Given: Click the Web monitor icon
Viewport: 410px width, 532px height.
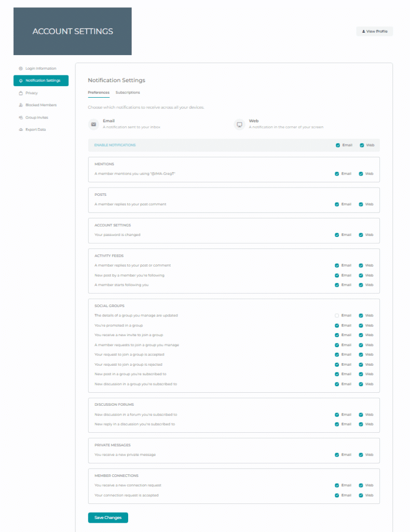Looking at the screenshot, I should pyautogui.click(x=239, y=124).
